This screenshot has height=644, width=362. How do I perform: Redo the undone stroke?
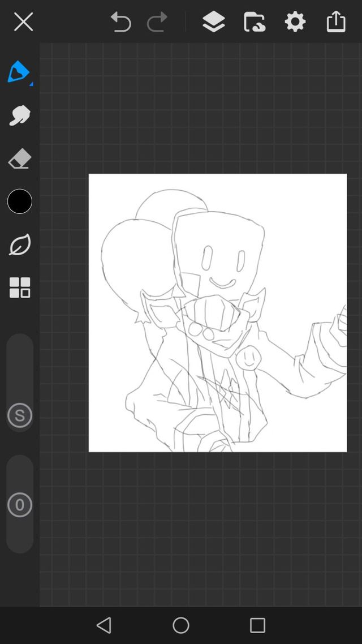(157, 22)
